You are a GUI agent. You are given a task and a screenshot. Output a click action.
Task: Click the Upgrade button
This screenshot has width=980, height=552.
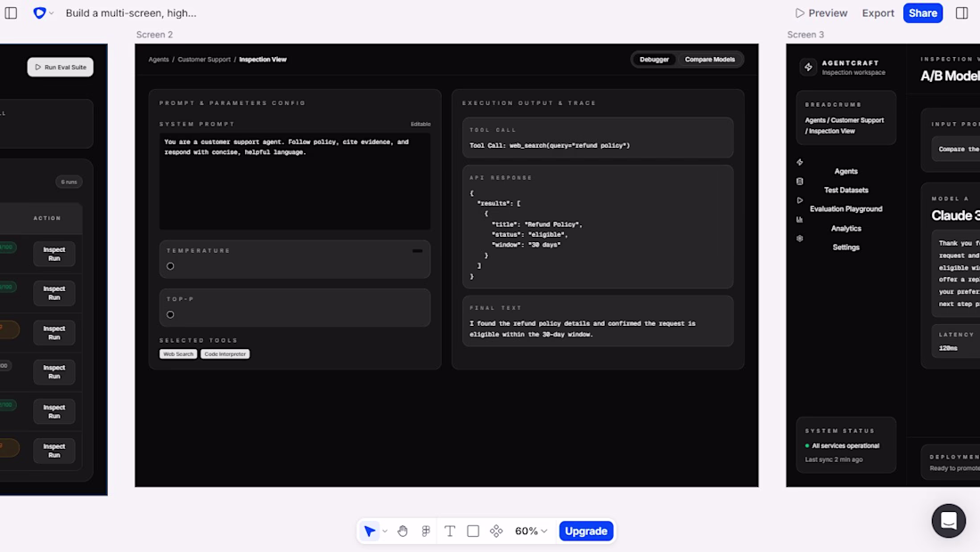pos(585,531)
